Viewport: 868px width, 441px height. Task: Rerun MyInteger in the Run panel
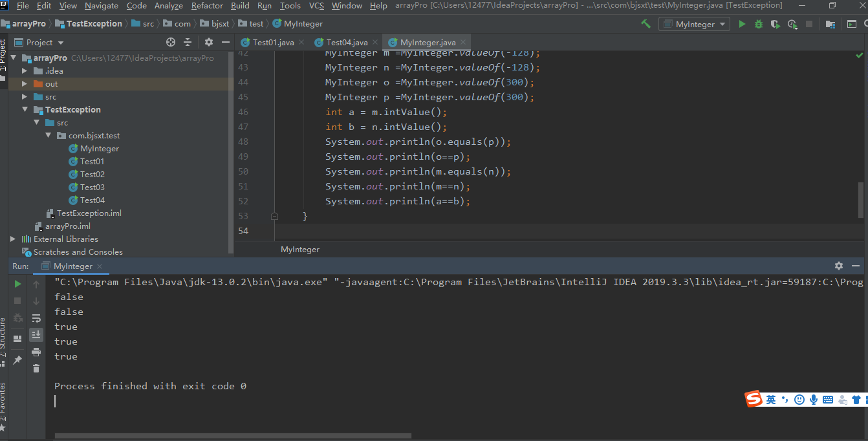17,284
